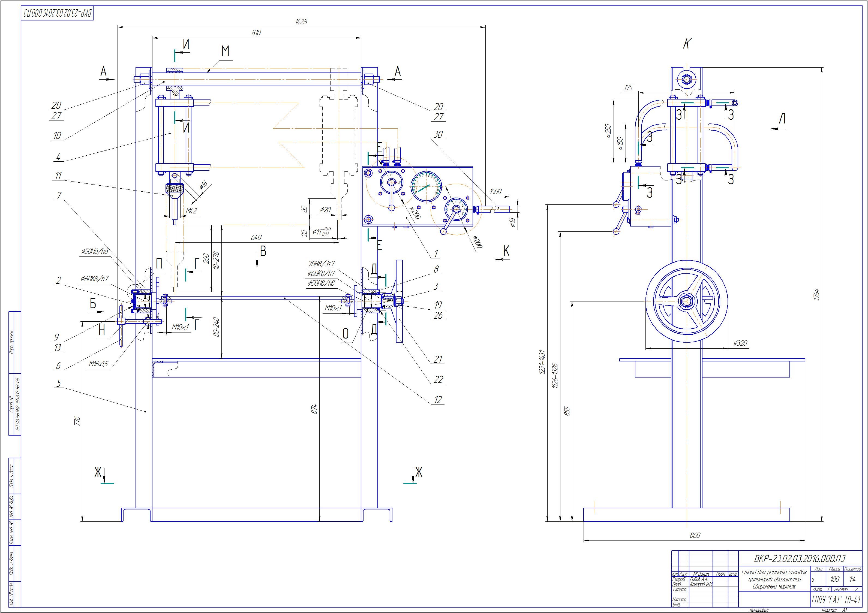This screenshot has height=613, width=868.
Task: Select the 810 dimension text
Action: [x=256, y=33]
